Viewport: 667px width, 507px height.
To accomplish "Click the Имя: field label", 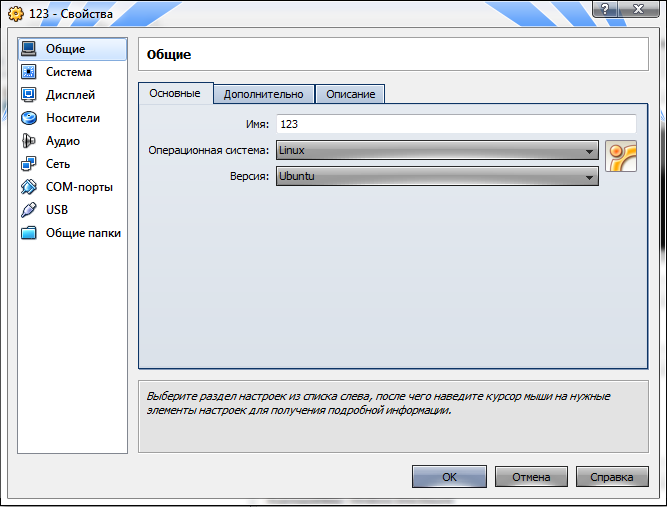I will (257, 124).
